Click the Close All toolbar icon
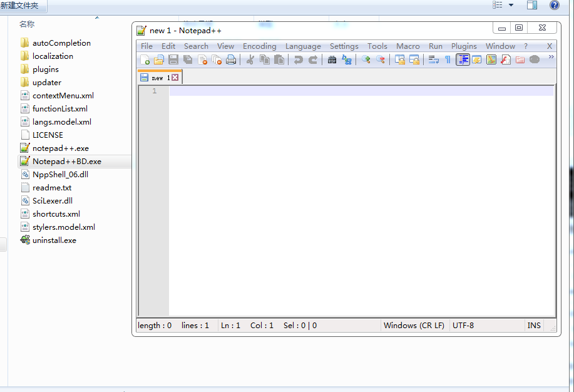This screenshot has height=392, width=574. [x=217, y=59]
